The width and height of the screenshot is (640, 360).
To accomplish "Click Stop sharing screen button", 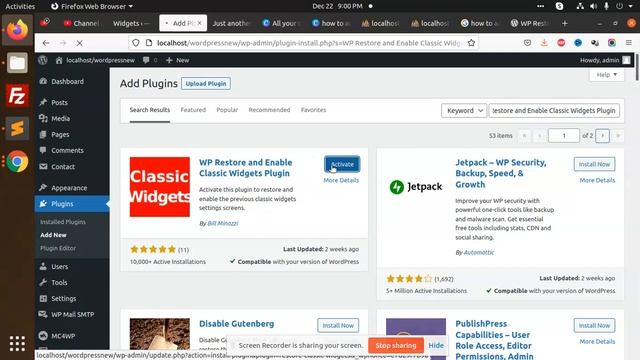I will click(x=396, y=345).
